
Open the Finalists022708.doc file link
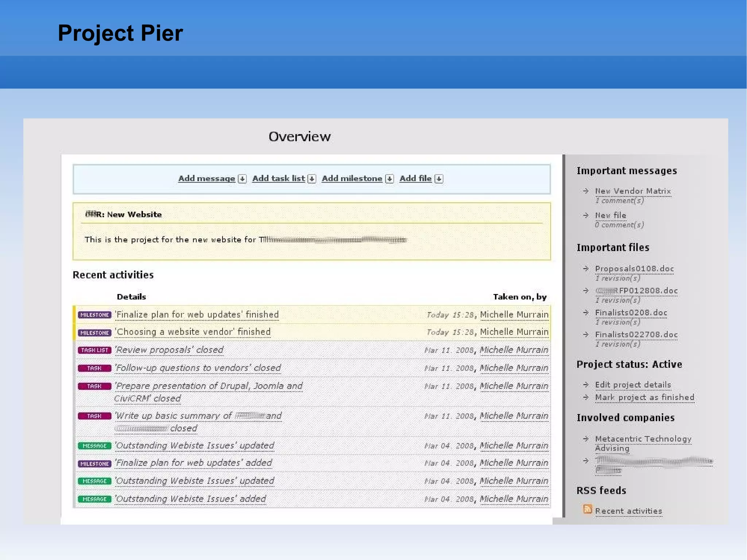point(636,335)
